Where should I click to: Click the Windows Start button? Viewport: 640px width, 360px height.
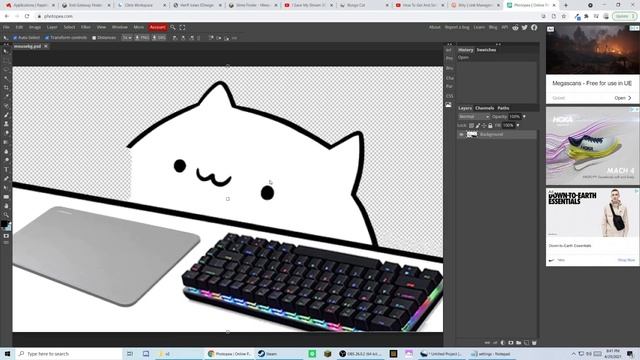point(7,354)
